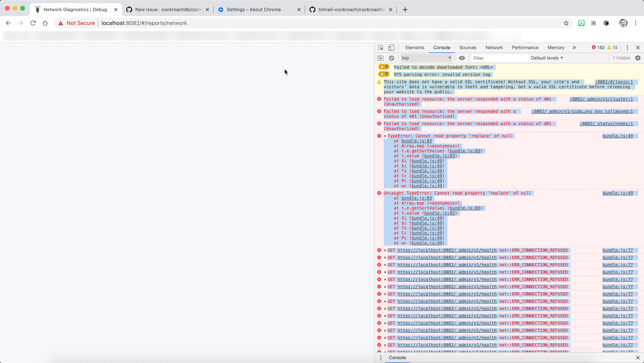
Task: Expand more DevTools tabs chevron
Action: (574, 48)
